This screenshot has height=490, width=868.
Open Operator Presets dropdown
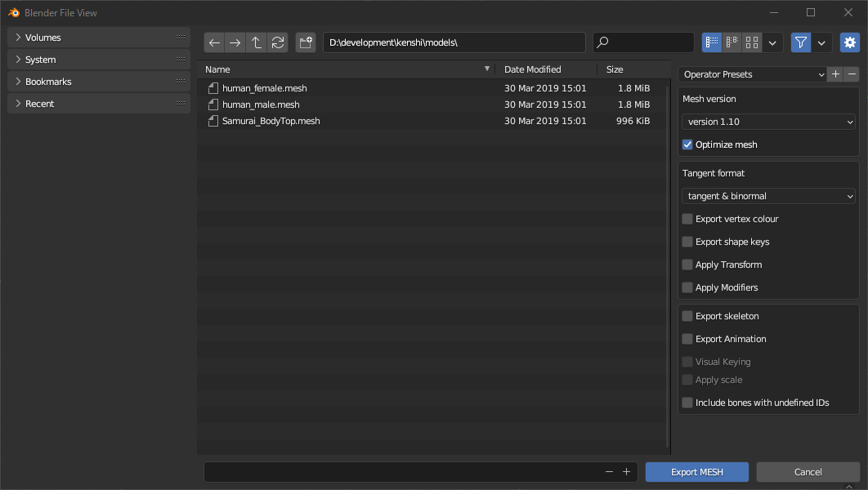pos(753,74)
